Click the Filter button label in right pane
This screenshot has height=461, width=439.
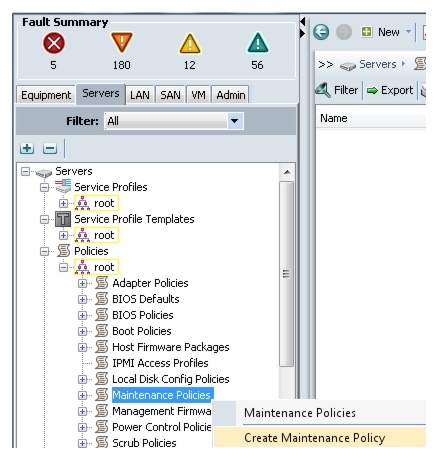pyautogui.click(x=346, y=90)
